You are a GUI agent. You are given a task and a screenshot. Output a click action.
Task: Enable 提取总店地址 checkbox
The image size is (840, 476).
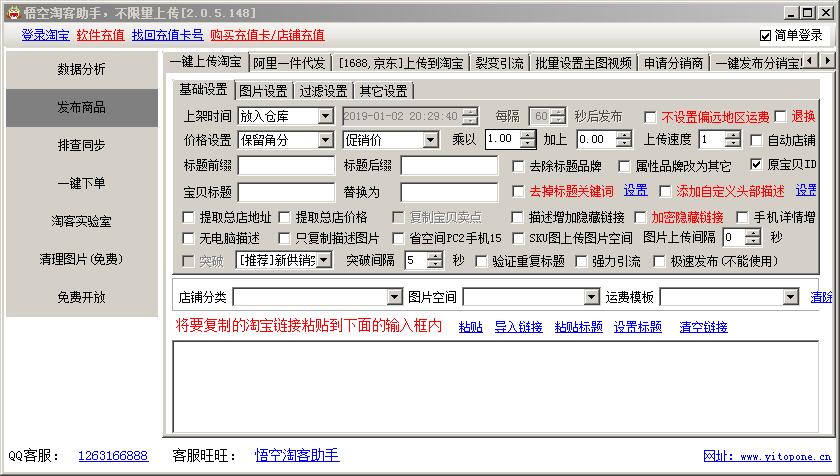coord(188,217)
